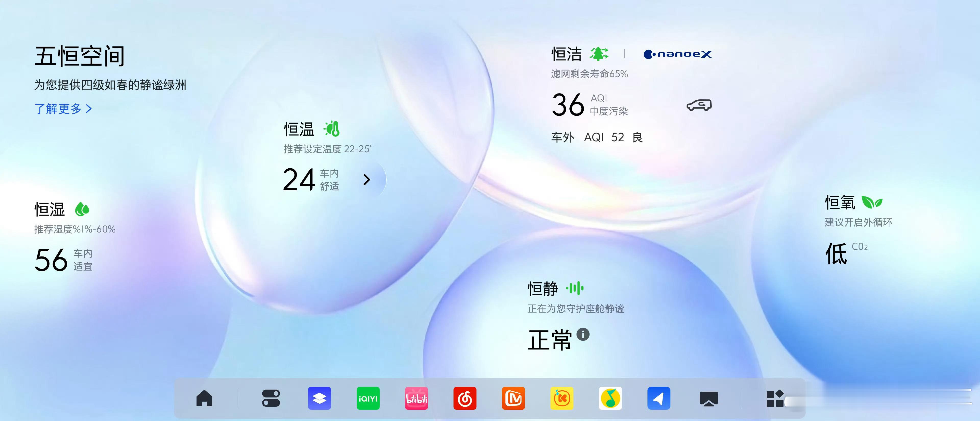Open the all apps grid

pos(775,398)
